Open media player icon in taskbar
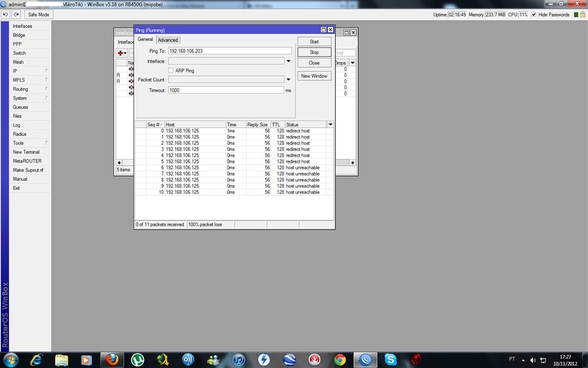Viewport: 588px width, 368px height. 86,360
